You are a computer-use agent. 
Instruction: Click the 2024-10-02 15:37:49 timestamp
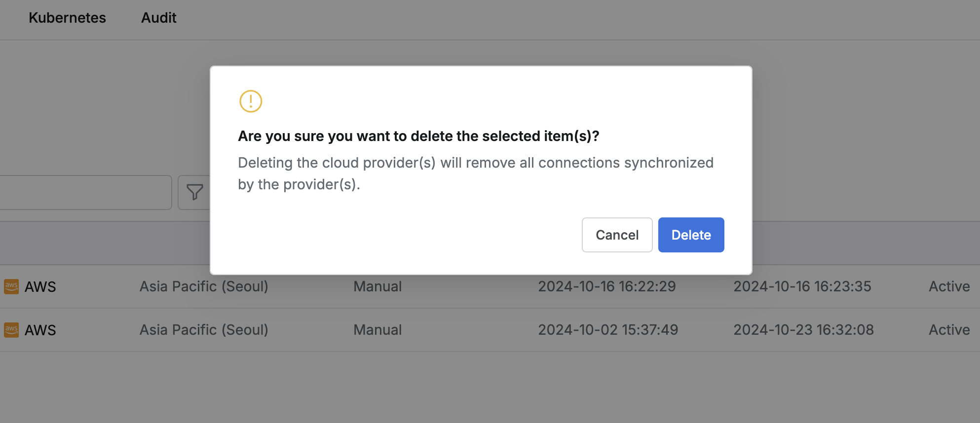pyautogui.click(x=608, y=330)
